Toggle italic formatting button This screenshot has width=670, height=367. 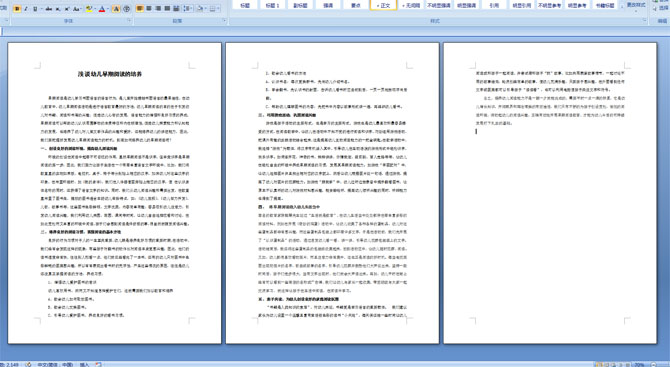(x=26, y=9)
